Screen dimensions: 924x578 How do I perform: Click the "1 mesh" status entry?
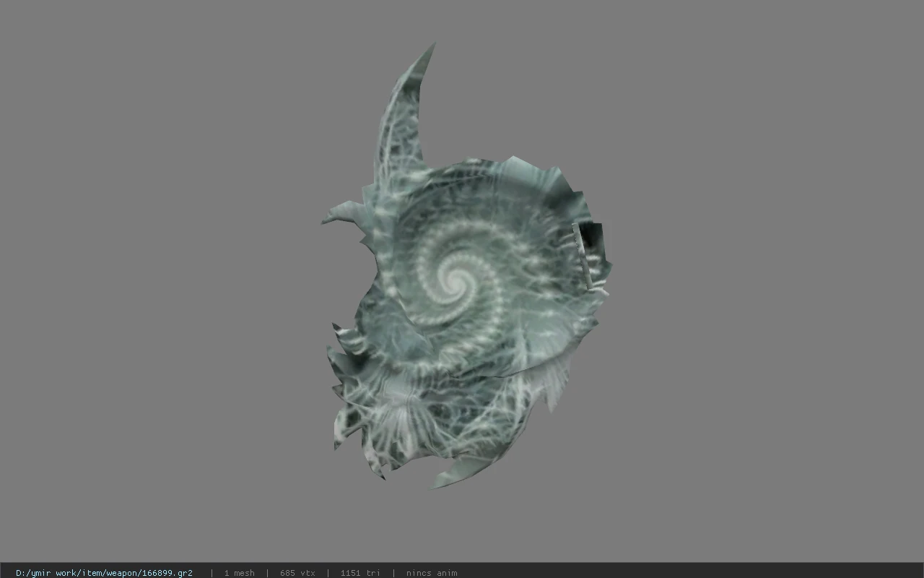(x=239, y=573)
